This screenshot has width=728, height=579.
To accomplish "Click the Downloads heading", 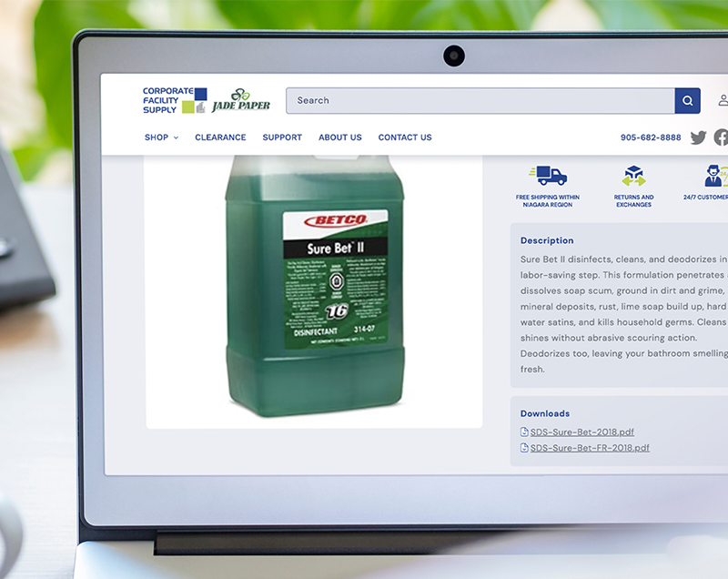I will 545,413.
